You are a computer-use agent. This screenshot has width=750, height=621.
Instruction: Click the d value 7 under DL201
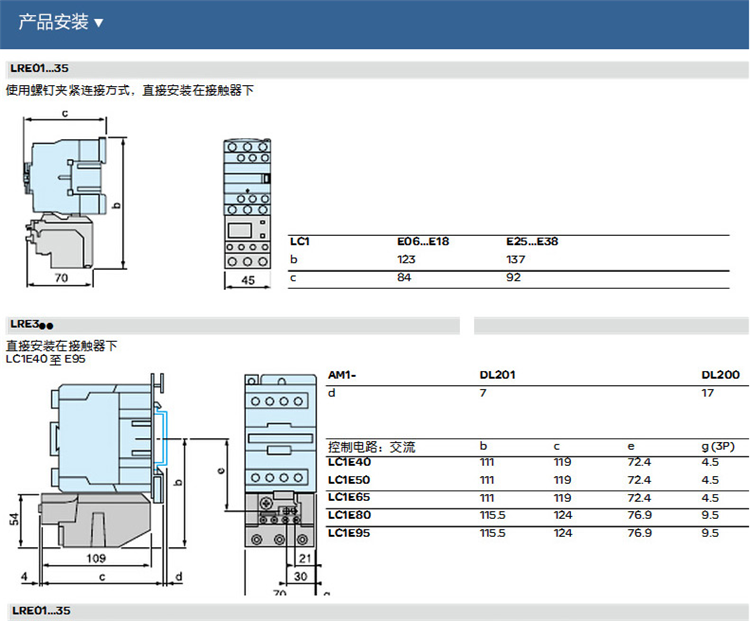coord(483,393)
